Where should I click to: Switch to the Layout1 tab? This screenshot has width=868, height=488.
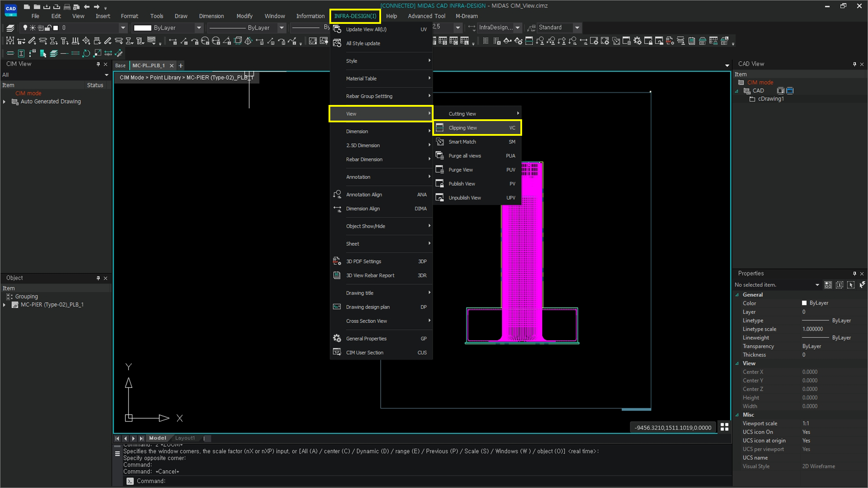pyautogui.click(x=185, y=438)
